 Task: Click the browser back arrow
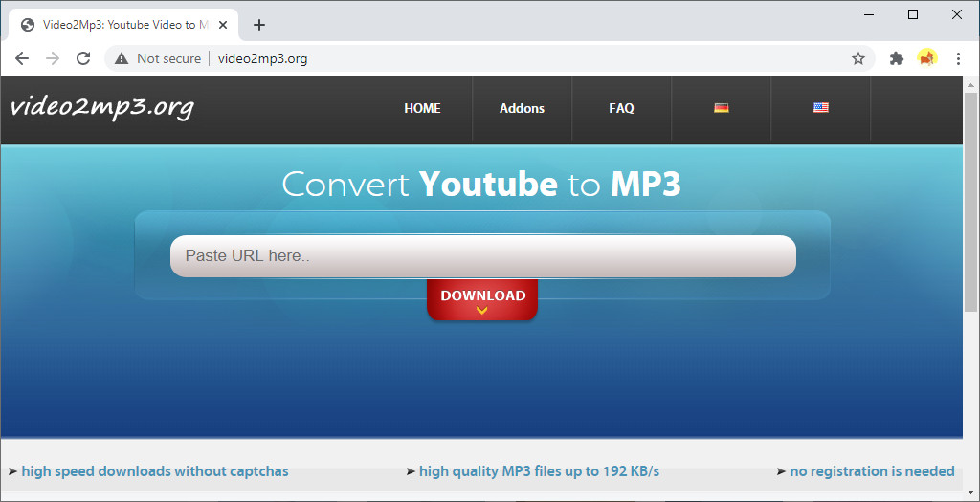(22, 58)
